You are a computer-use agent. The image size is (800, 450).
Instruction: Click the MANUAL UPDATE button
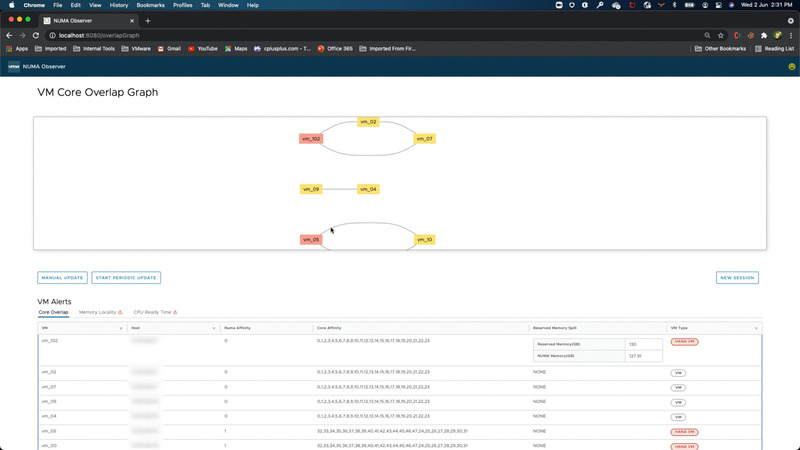click(x=62, y=278)
